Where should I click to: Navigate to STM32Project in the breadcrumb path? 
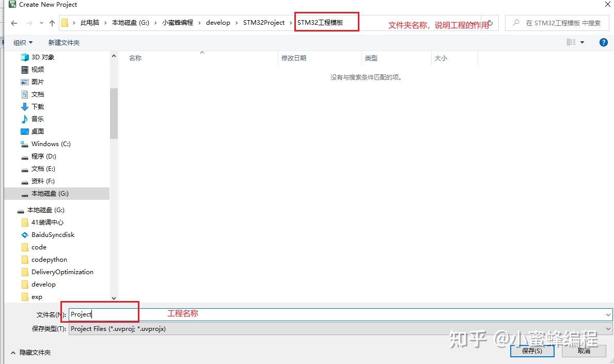(265, 22)
